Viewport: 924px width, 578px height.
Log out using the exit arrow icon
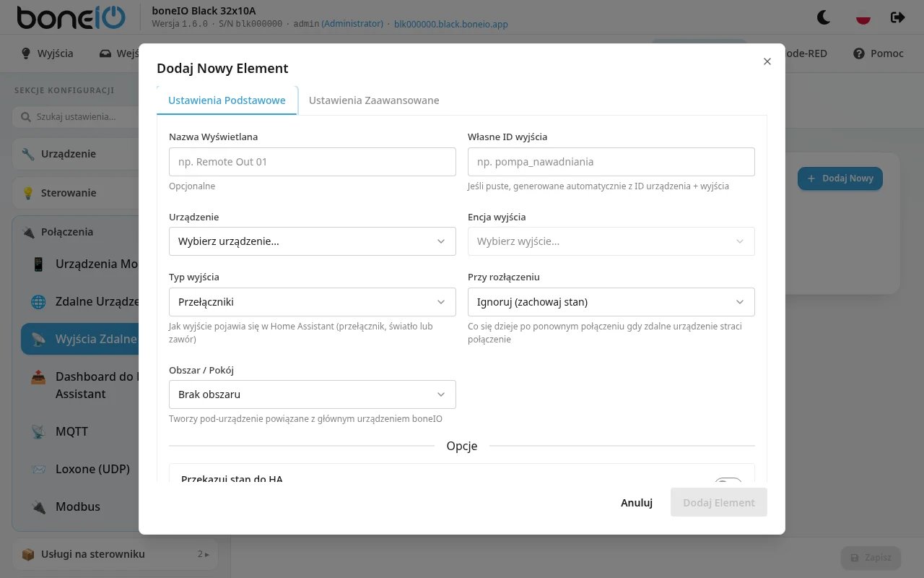coord(898,17)
